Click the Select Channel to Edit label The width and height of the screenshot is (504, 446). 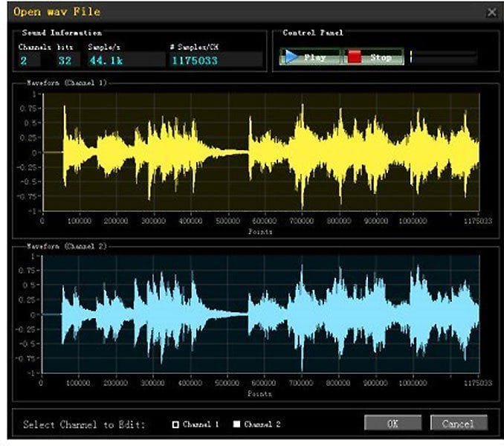click(83, 424)
